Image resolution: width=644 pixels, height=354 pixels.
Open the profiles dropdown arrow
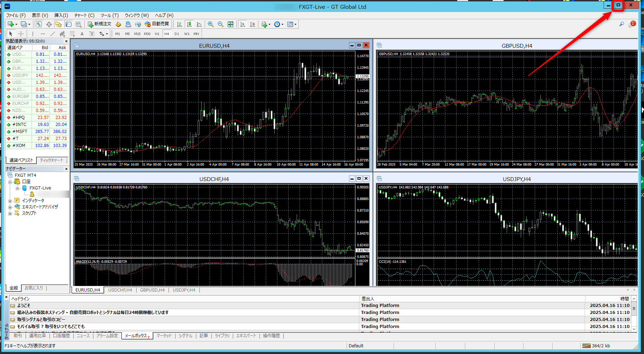pyautogui.click(x=29, y=25)
